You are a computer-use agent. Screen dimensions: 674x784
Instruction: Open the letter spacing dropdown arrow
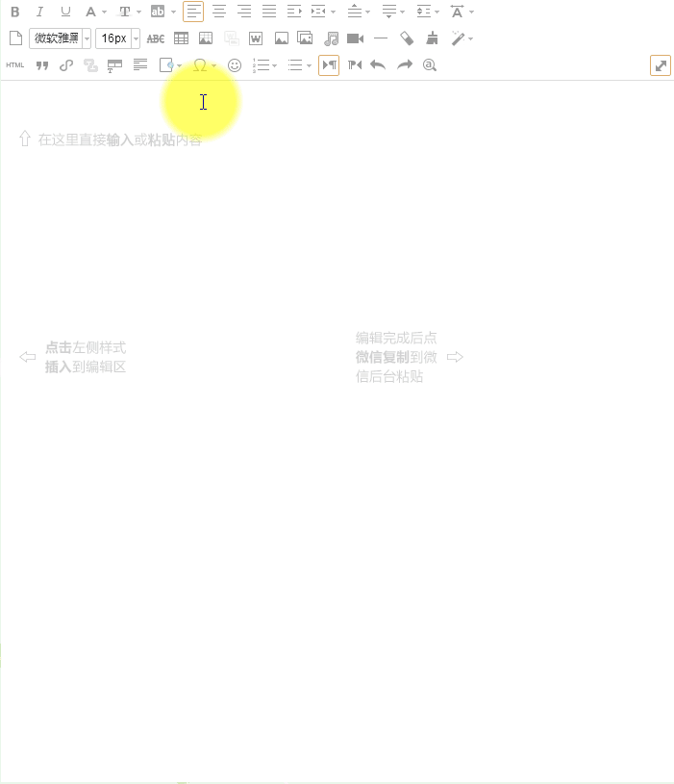[472, 12]
